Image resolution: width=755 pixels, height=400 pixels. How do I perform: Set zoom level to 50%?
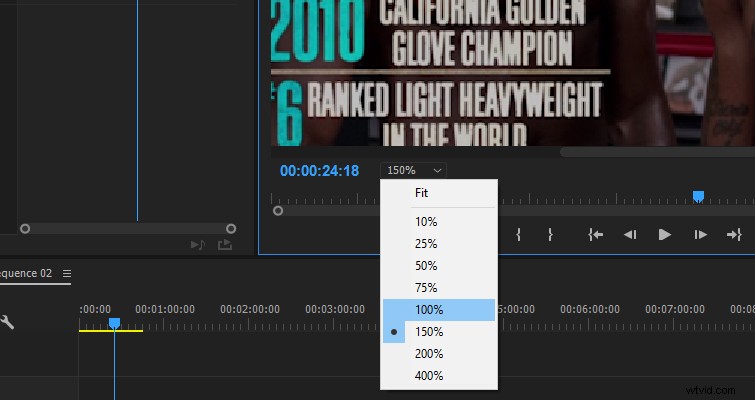[x=439, y=266]
